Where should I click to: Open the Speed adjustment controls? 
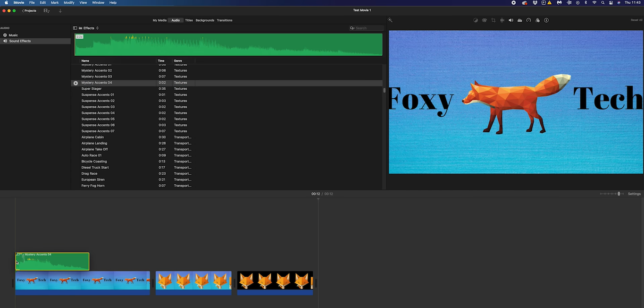click(528, 20)
